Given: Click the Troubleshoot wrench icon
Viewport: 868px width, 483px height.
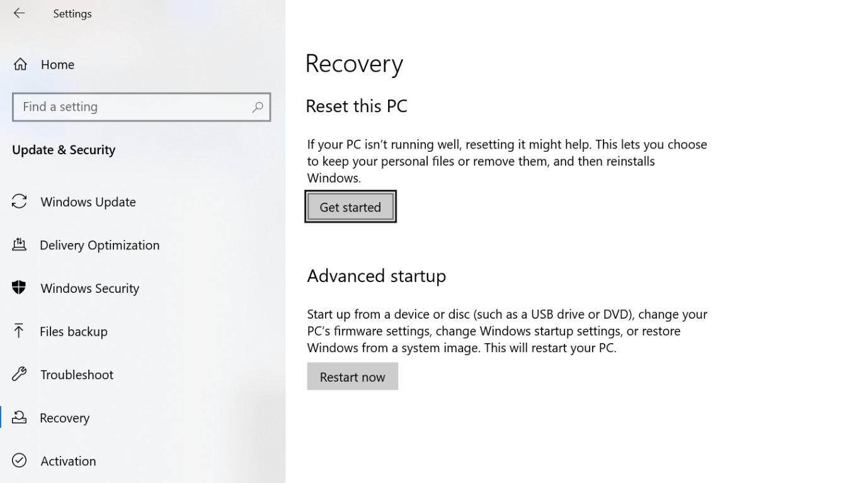Looking at the screenshot, I should (x=19, y=374).
